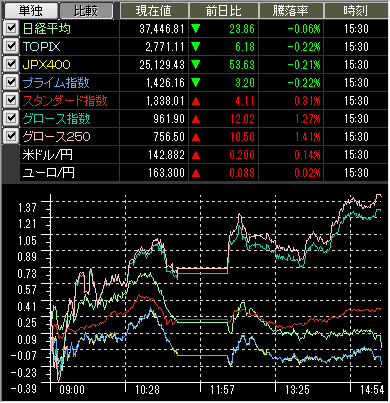Click the up triangle in ユーロ/円 row
This screenshot has height=403, width=390.
196,173
